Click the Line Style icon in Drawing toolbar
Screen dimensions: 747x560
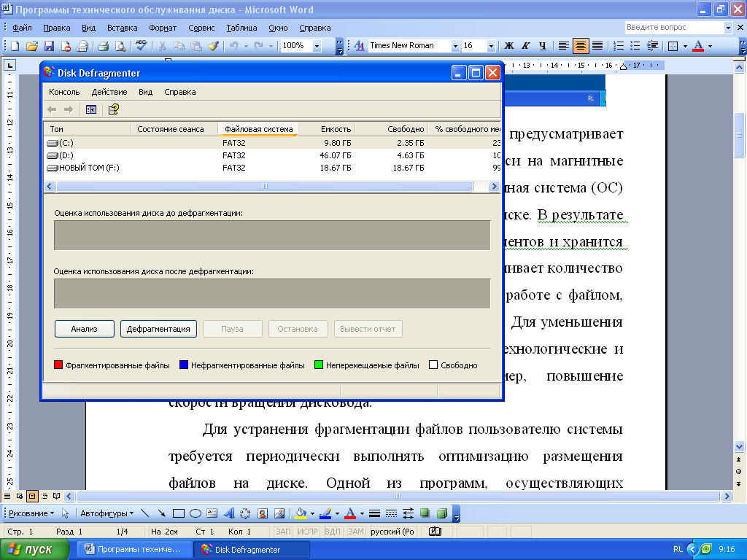coord(374,513)
